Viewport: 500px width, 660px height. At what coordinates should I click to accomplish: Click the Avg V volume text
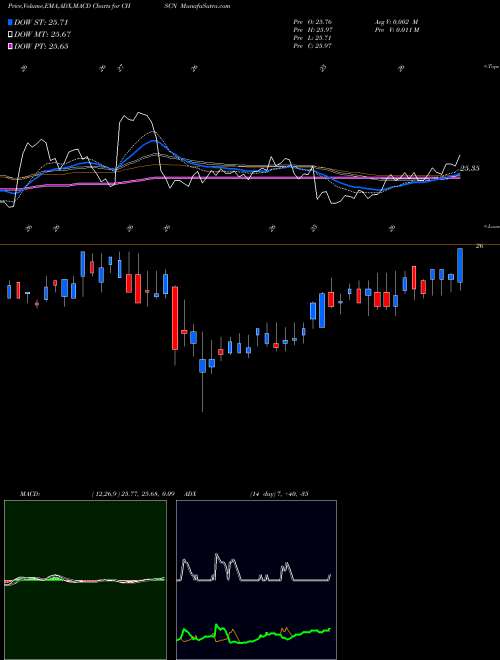[395, 22]
